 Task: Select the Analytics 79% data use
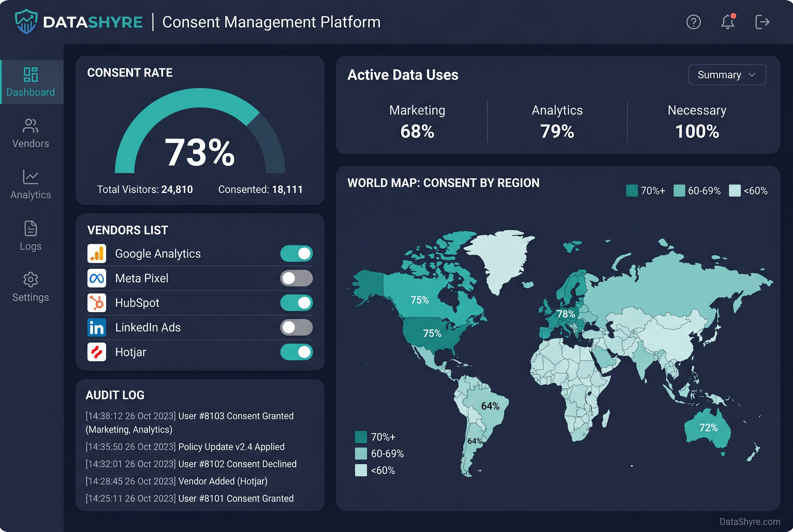[557, 121]
